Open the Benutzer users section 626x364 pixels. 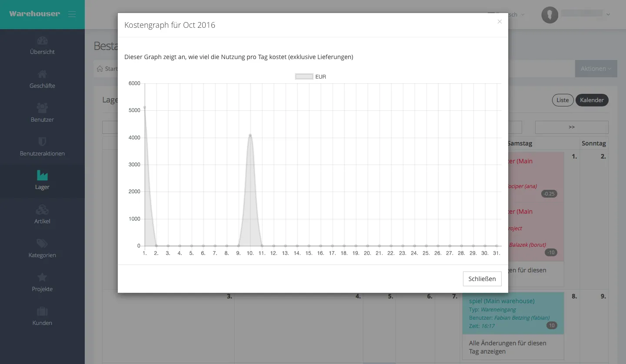click(x=42, y=113)
